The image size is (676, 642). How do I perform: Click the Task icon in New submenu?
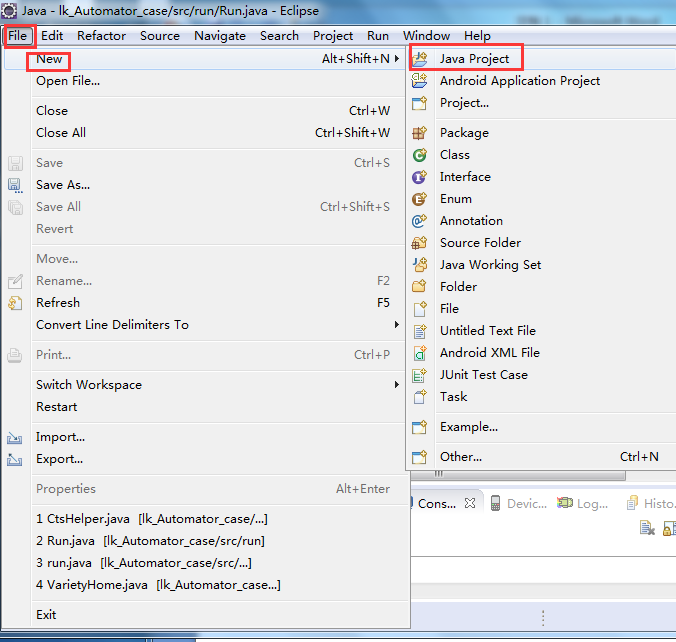419,397
